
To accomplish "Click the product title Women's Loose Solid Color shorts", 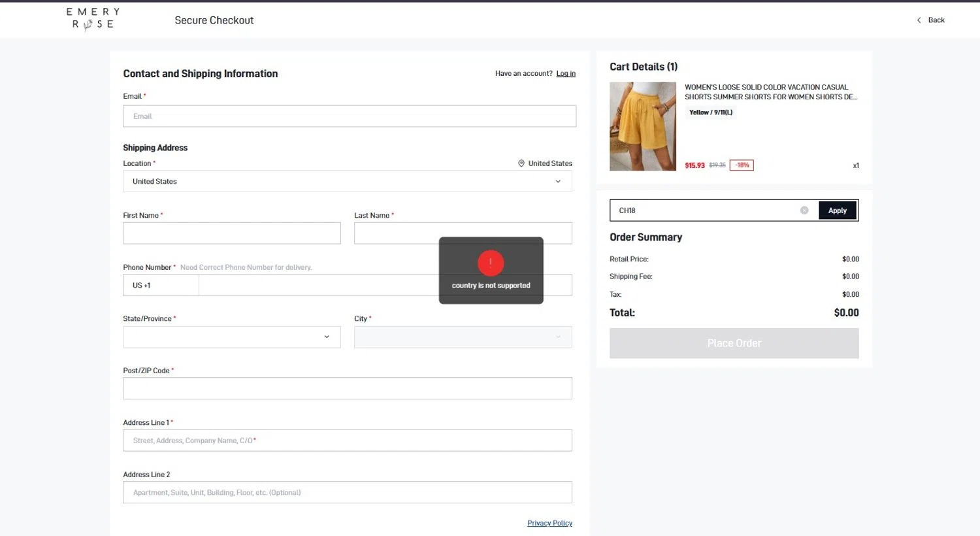I will (x=771, y=92).
